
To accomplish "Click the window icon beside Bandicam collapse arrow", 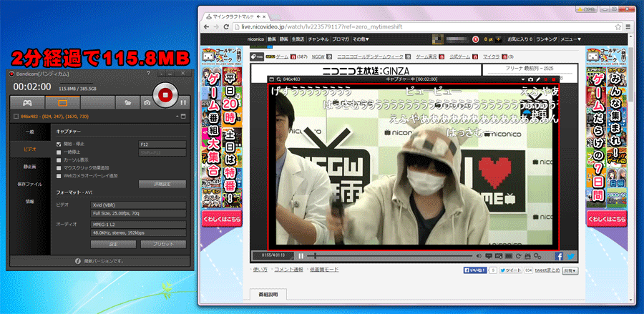I will (x=182, y=117).
